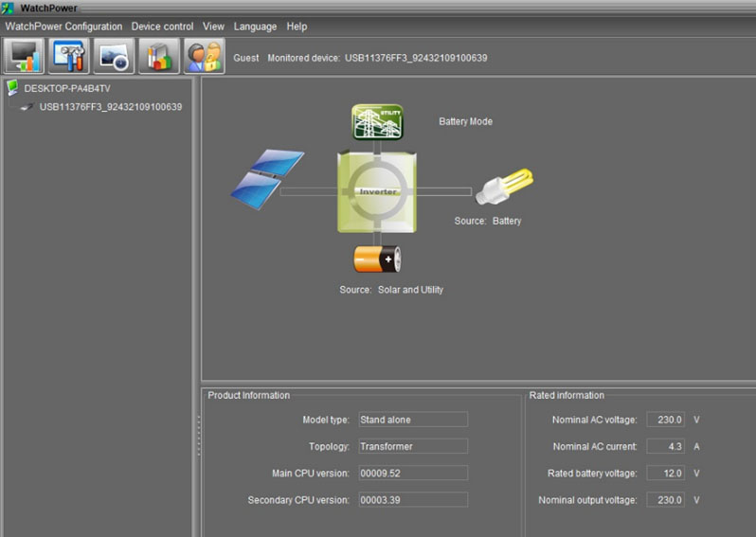
Task: Click the user login padlock icon
Action: point(204,57)
